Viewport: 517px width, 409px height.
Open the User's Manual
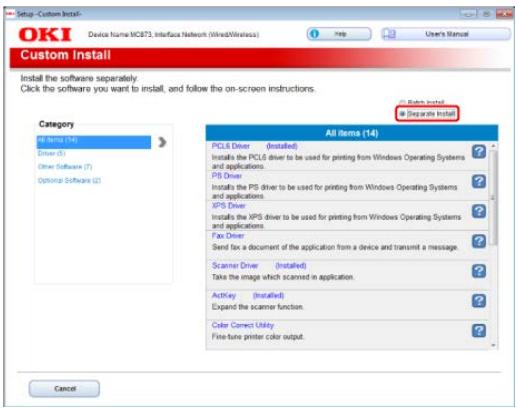coord(446,34)
